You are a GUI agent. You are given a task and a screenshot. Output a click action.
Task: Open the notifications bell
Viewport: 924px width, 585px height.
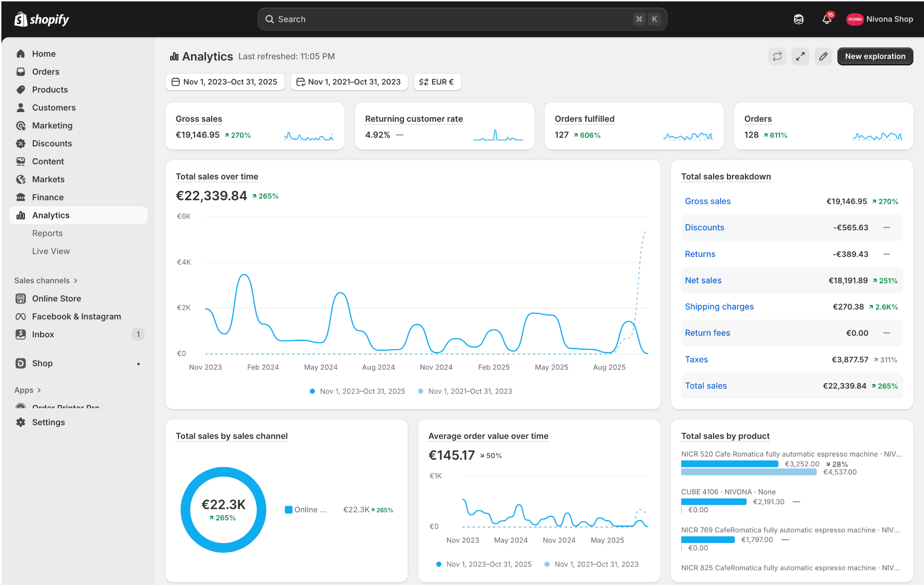pyautogui.click(x=827, y=19)
